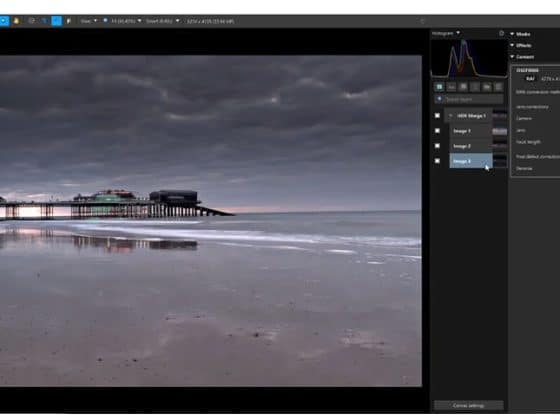Click the Image 3 layer thumbnail
This screenshot has width=560, height=420.
(x=500, y=160)
